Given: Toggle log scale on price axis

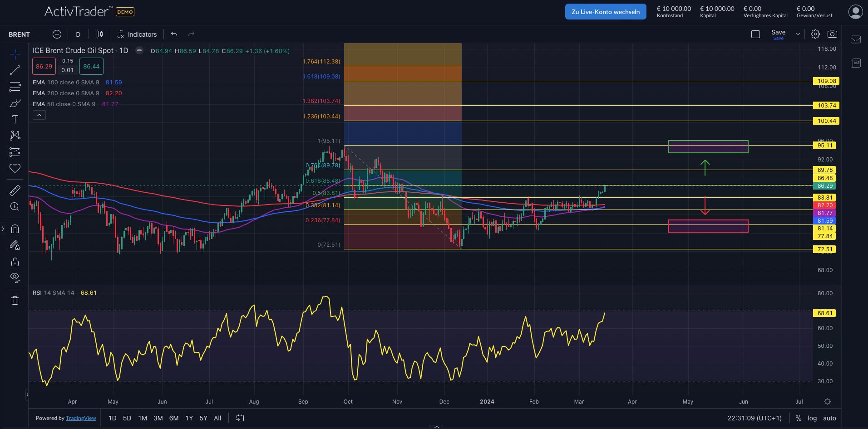Looking at the screenshot, I should pyautogui.click(x=812, y=418).
